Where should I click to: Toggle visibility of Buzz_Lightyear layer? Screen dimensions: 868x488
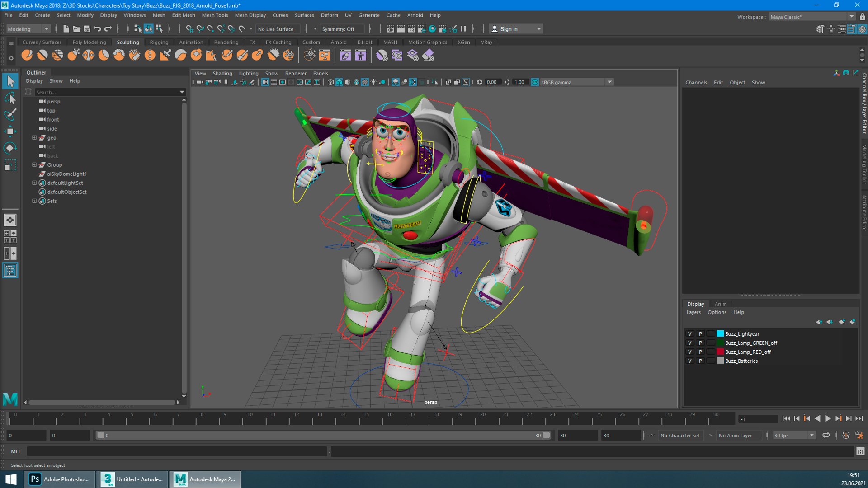tap(690, 334)
